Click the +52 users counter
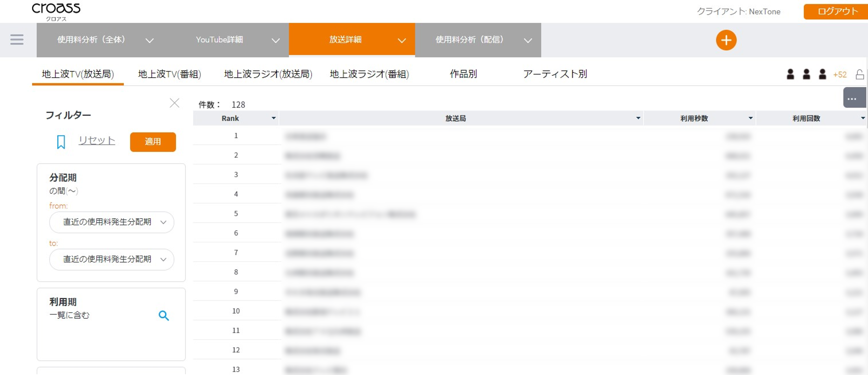This screenshot has height=375, width=868. [840, 75]
